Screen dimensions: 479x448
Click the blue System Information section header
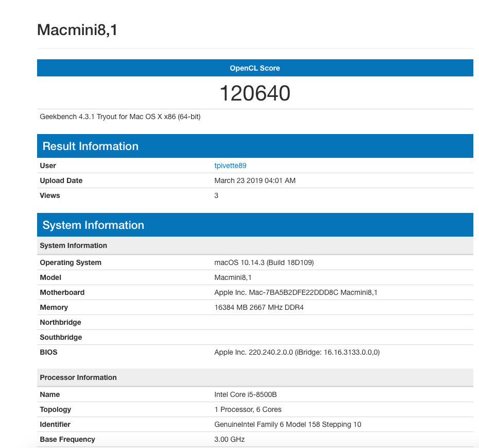[x=255, y=225]
